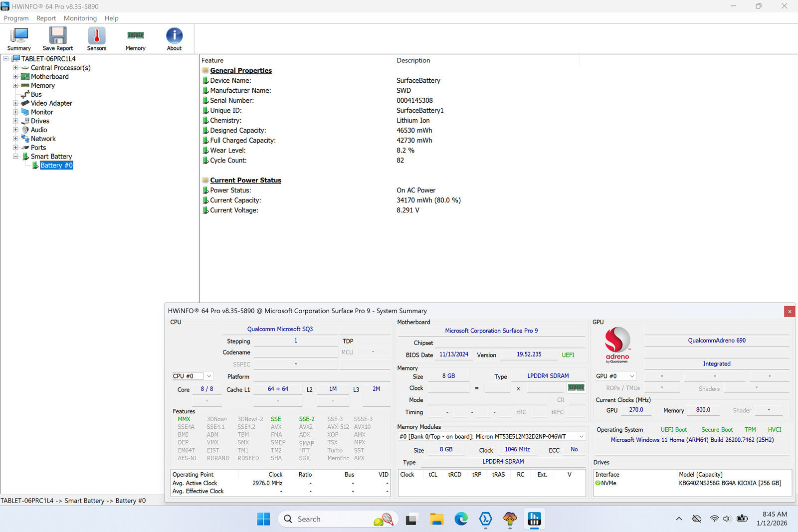The height and width of the screenshot is (532, 798).
Task: Open the Memory Modules bank dropdown
Action: tap(581, 436)
